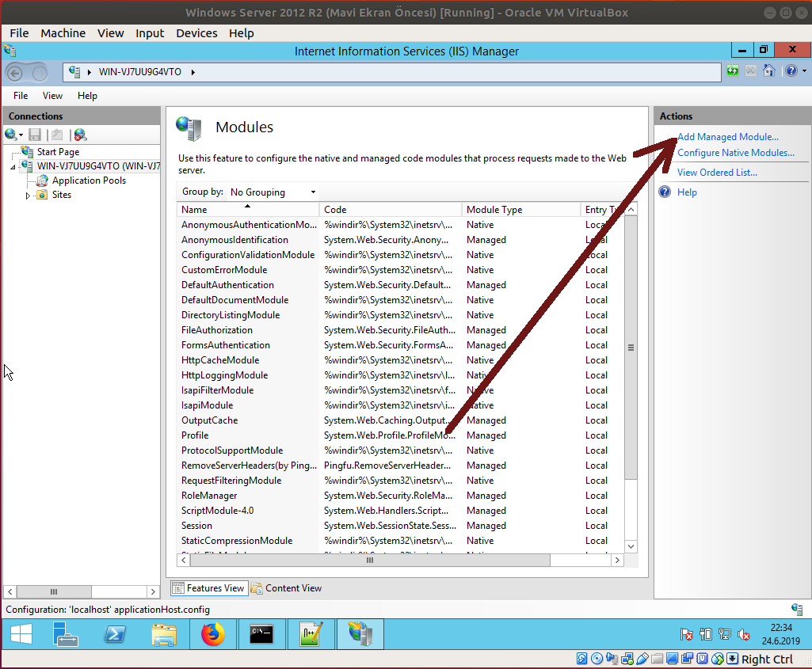Click the Action Center flag tray icon
This screenshot has width=812, height=669.
[687, 634]
